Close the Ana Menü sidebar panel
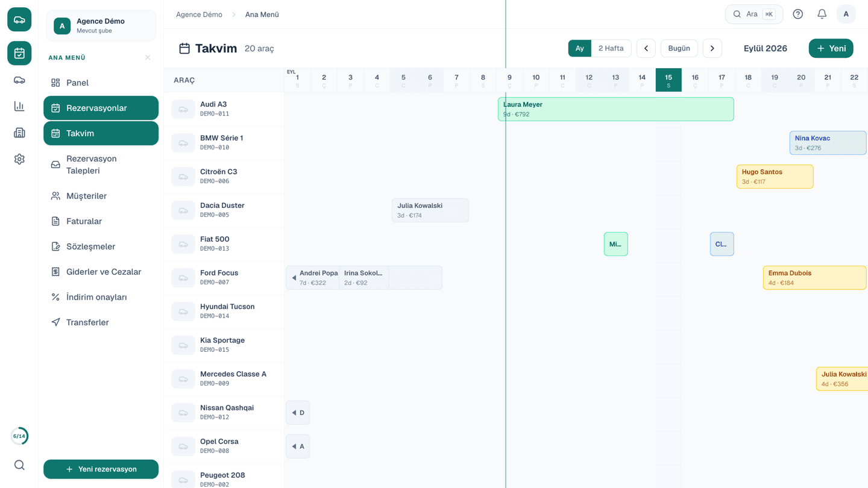The image size is (868, 488). 148,58
